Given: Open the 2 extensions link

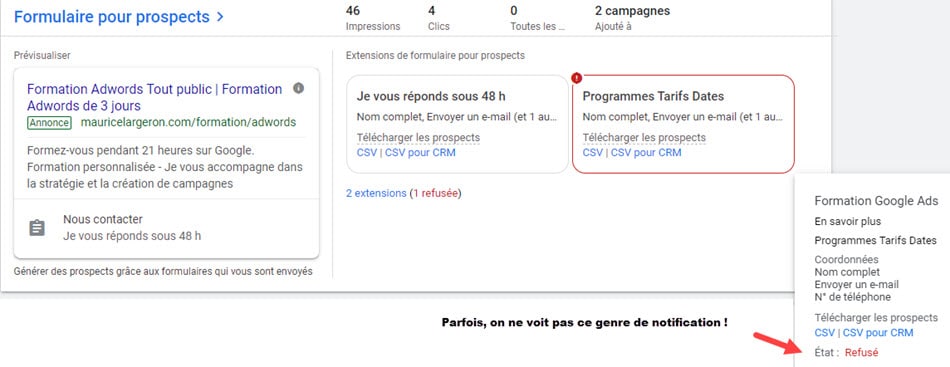Looking at the screenshot, I should (376, 194).
